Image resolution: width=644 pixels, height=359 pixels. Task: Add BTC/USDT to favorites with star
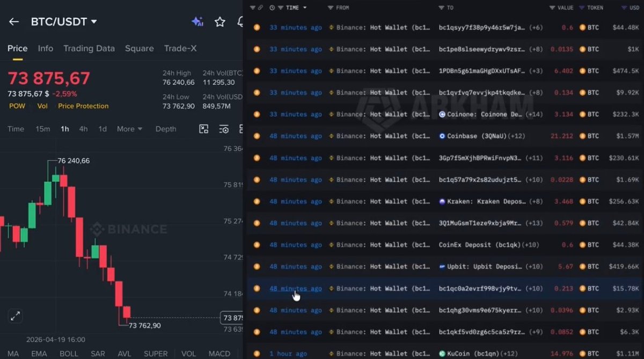point(220,21)
